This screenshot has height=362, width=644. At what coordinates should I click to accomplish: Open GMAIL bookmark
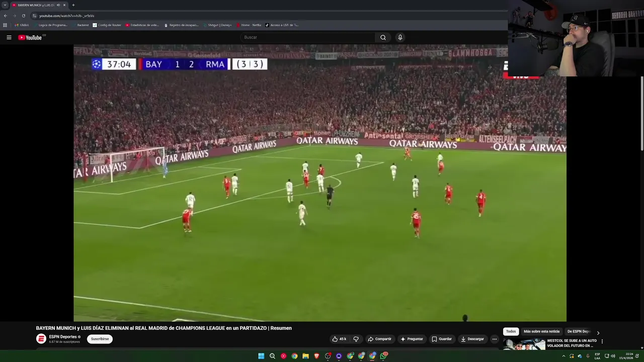pyautogui.click(x=22, y=25)
